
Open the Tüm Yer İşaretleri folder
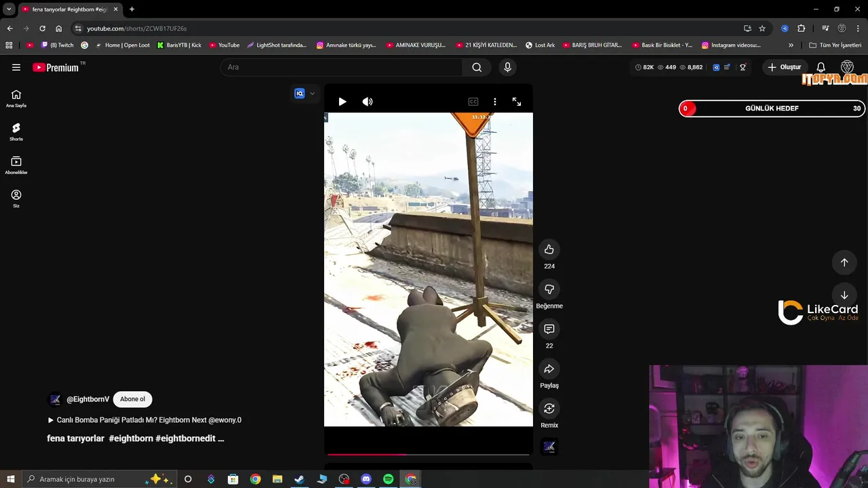coord(835,45)
